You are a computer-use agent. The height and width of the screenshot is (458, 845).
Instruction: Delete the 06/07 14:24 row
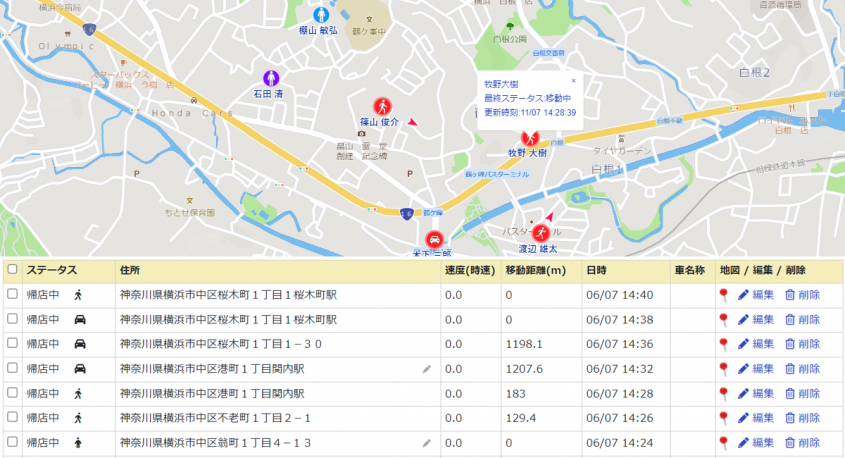click(802, 442)
